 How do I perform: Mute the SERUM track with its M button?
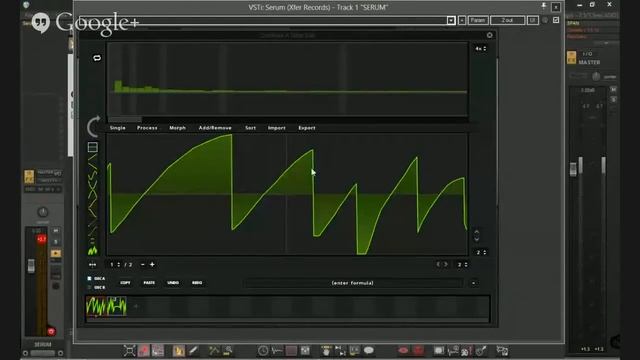point(56,231)
